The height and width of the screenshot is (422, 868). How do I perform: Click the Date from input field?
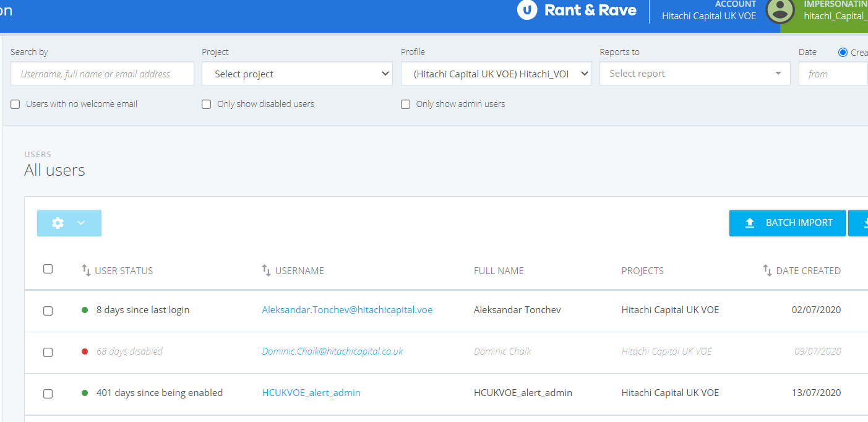coord(833,74)
